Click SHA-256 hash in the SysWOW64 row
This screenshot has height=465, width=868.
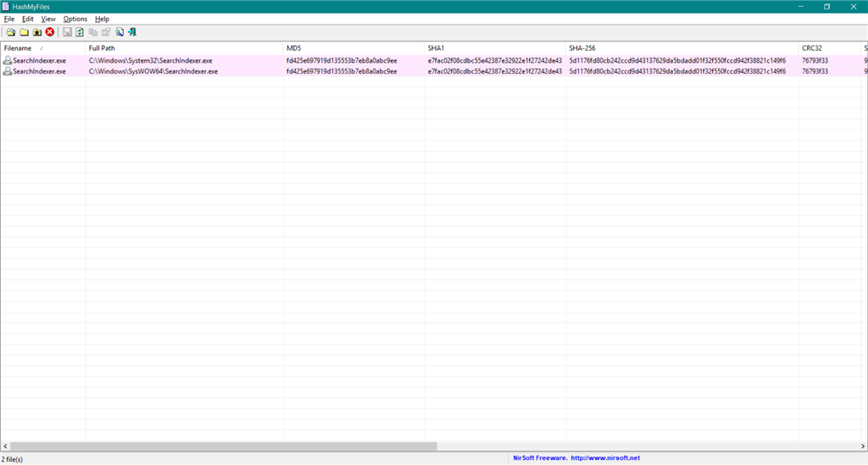click(x=677, y=71)
